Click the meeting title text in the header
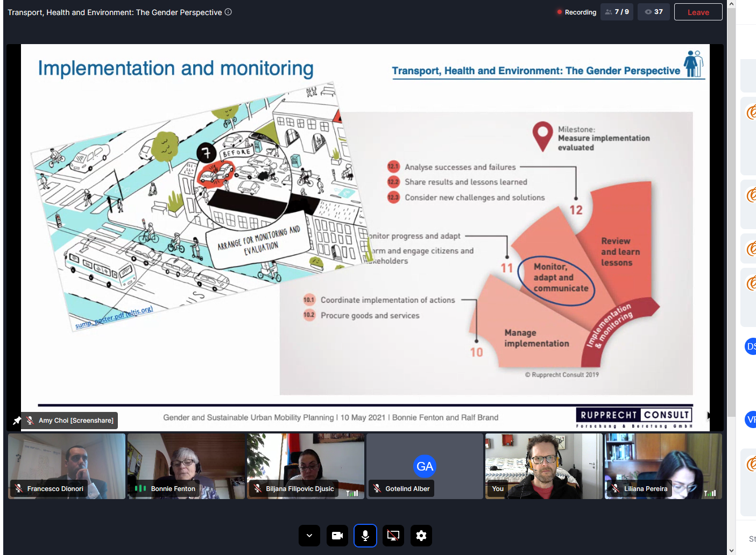This screenshot has width=756, height=555. click(x=115, y=12)
